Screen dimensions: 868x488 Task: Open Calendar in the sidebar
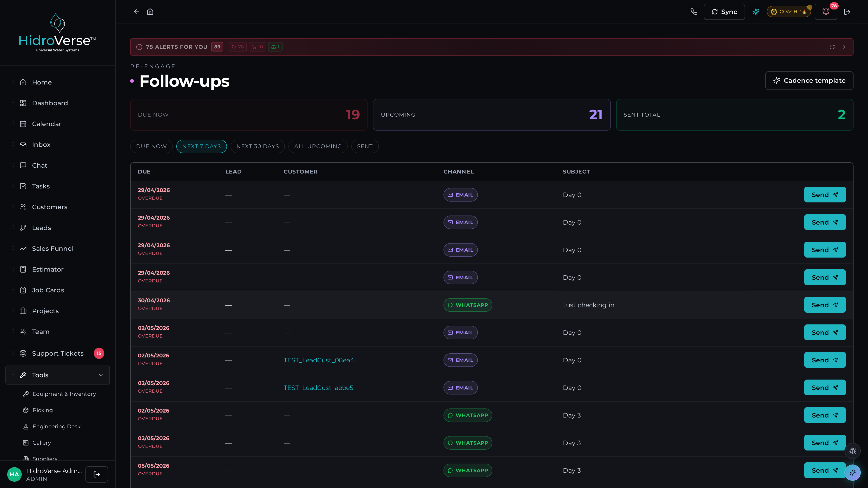click(58, 124)
